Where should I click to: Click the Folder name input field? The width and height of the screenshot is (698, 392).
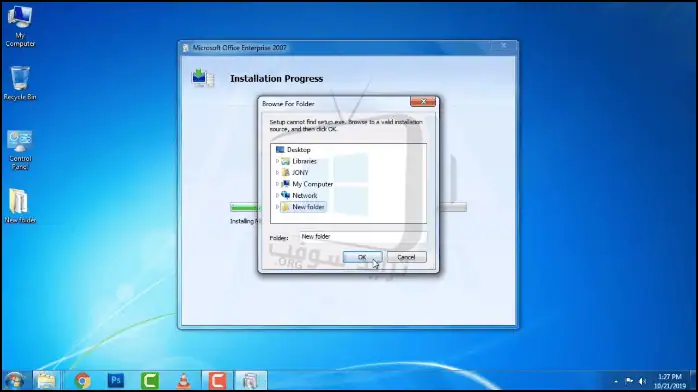coord(363,237)
